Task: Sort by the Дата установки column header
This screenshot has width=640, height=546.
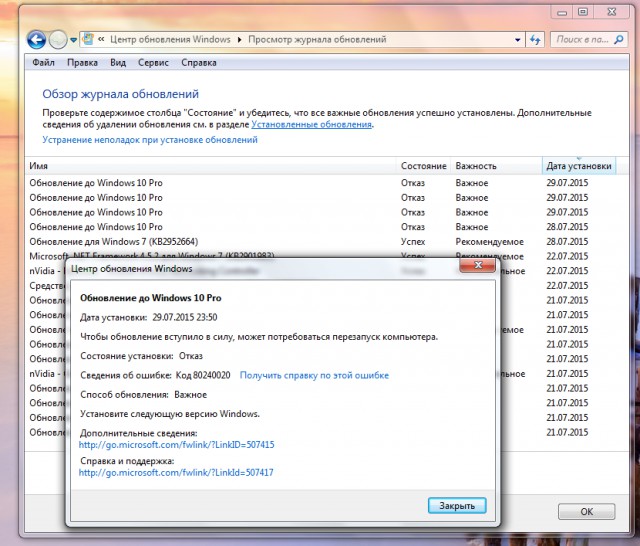Action: [579, 166]
